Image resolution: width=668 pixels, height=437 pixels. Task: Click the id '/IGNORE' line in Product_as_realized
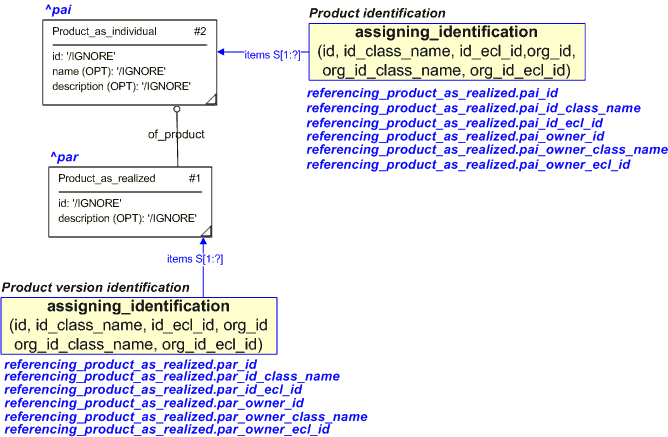[89, 203]
